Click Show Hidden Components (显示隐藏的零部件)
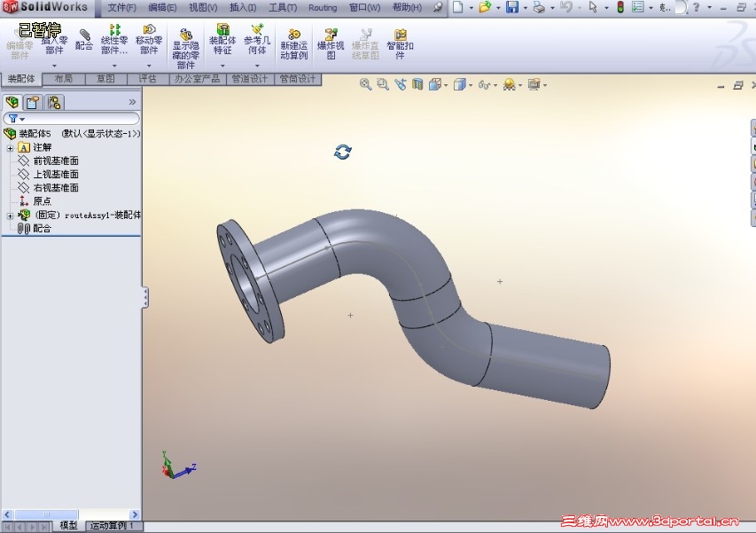 [185, 48]
